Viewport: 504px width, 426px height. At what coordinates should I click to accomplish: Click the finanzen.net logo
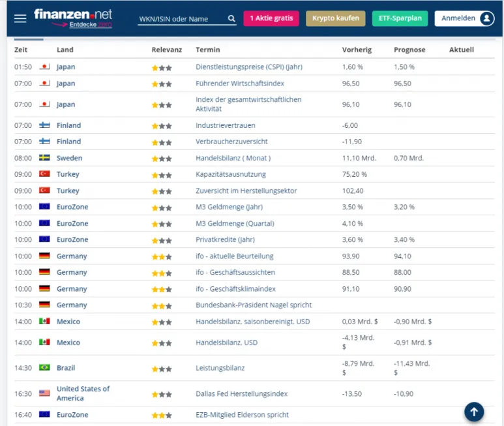click(x=73, y=14)
